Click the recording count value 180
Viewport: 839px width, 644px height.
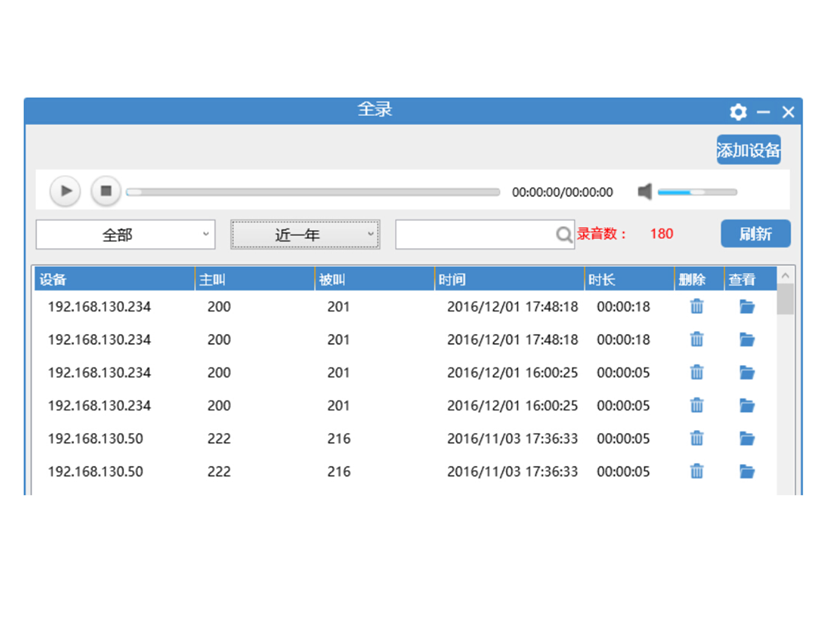pyautogui.click(x=661, y=233)
